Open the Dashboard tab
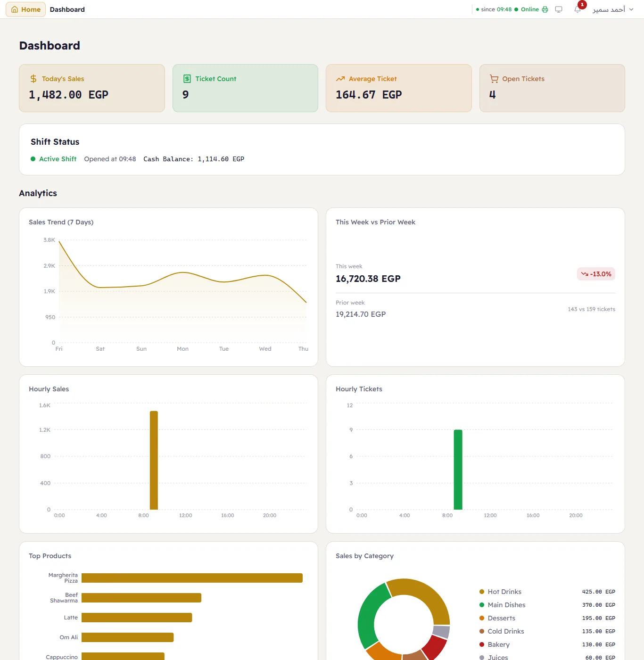Screen dimensions: 644x660 (x=67, y=9)
